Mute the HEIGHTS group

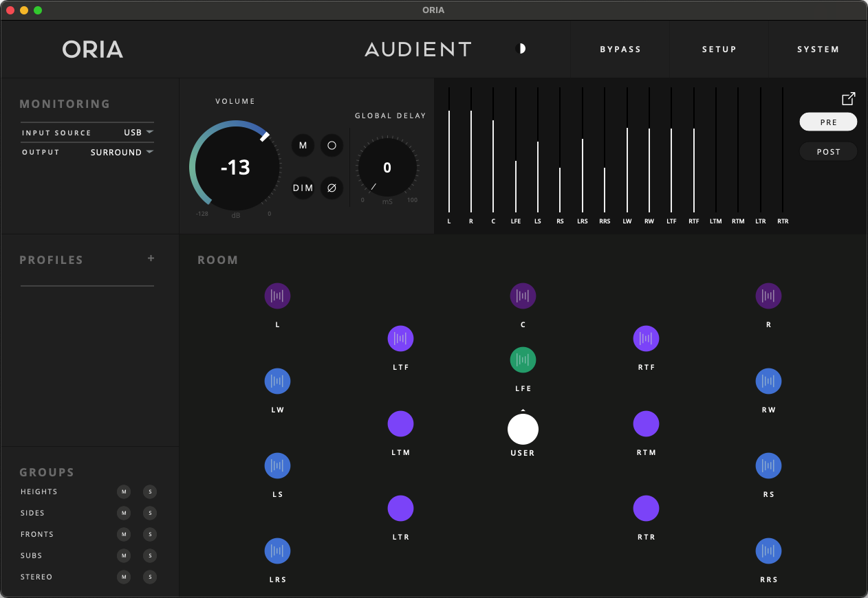[124, 491]
